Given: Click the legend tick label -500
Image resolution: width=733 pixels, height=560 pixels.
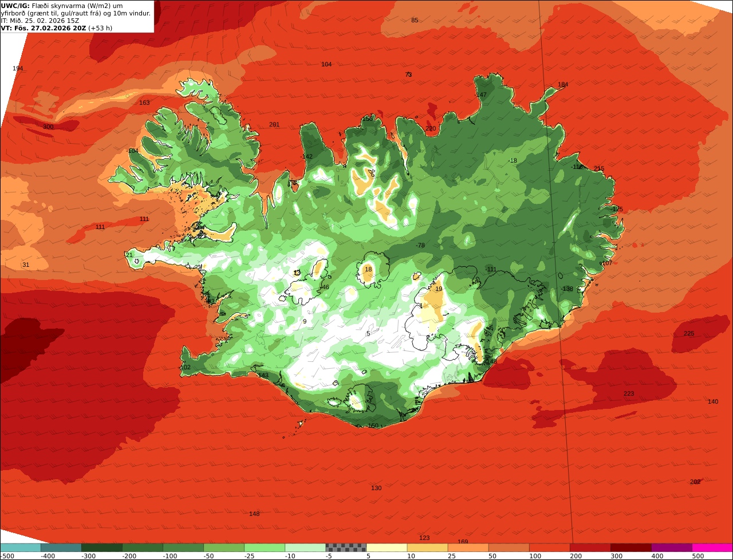Looking at the screenshot, I should (x=6, y=555).
